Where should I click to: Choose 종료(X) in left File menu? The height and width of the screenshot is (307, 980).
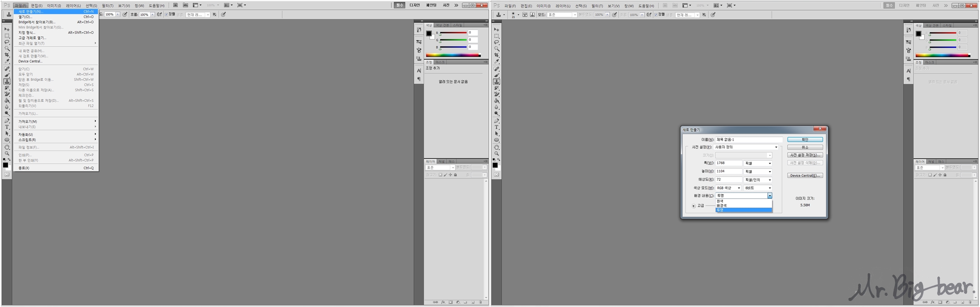coord(56,168)
